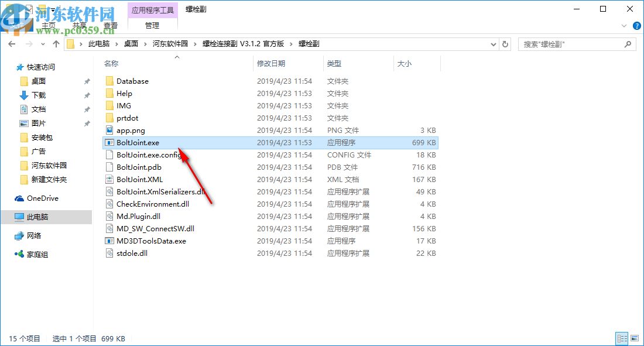Select the Help folder icon
This screenshot has height=346, width=644.
click(109, 93)
